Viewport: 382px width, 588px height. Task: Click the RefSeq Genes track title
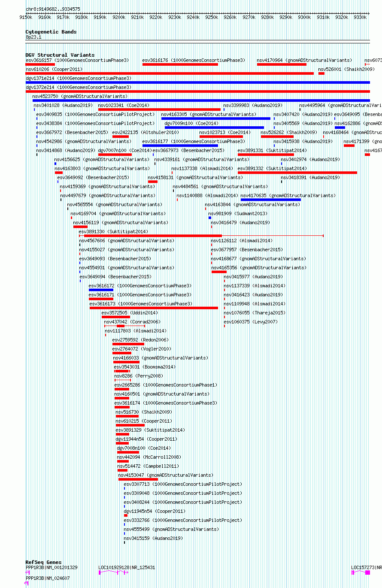point(43,562)
